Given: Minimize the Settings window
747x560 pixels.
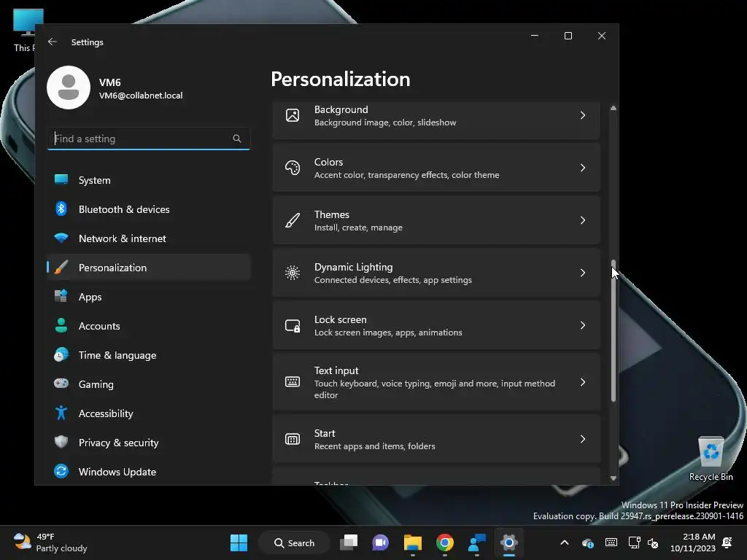Looking at the screenshot, I should click(x=535, y=36).
